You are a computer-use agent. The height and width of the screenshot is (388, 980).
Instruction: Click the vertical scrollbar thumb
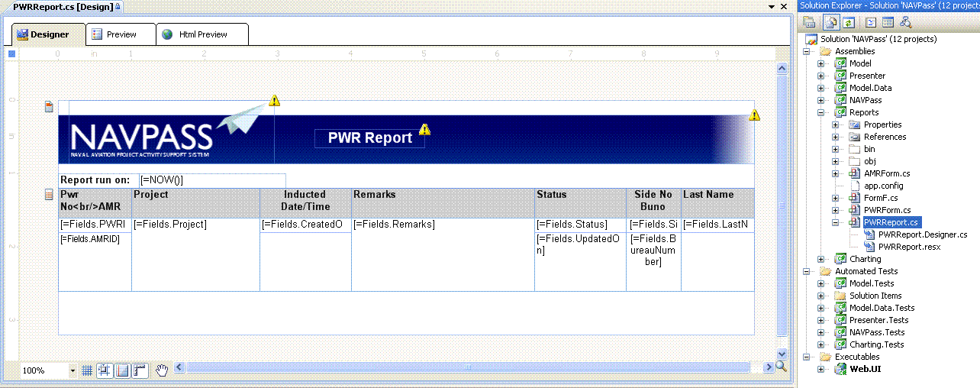click(x=781, y=205)
